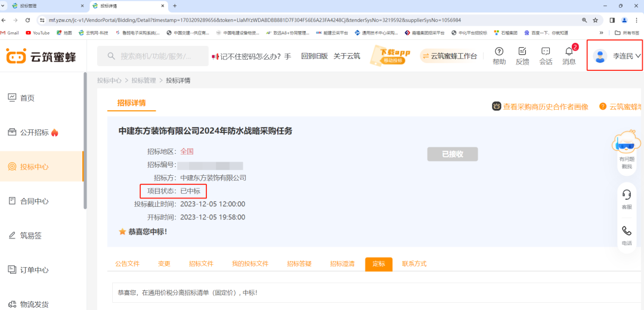The height and width of the screenshot is (310, 644).
Task: Click the 云筑蜜蜂 logo
Action: coord(41,56)
